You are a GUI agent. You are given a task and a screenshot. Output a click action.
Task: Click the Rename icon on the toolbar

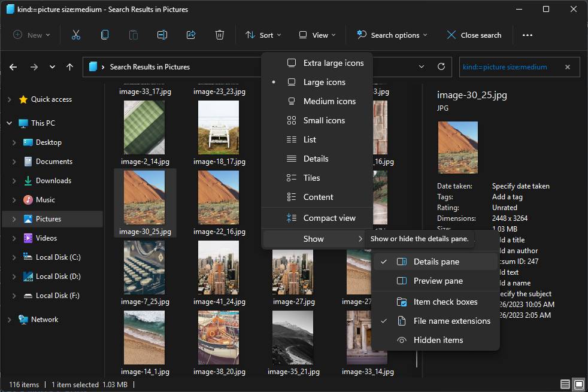(x=162, y=35)
